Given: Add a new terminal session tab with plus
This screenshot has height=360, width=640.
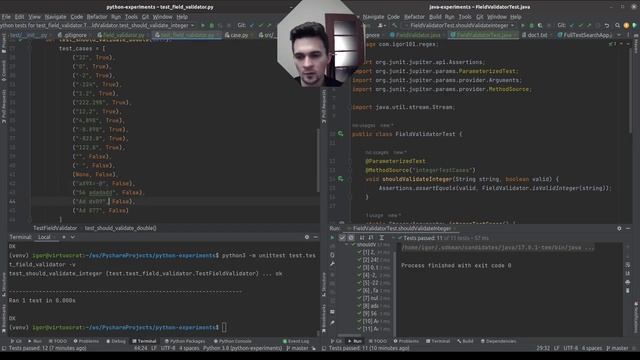Looking at the screenshot, I should [x=64, y=237].
